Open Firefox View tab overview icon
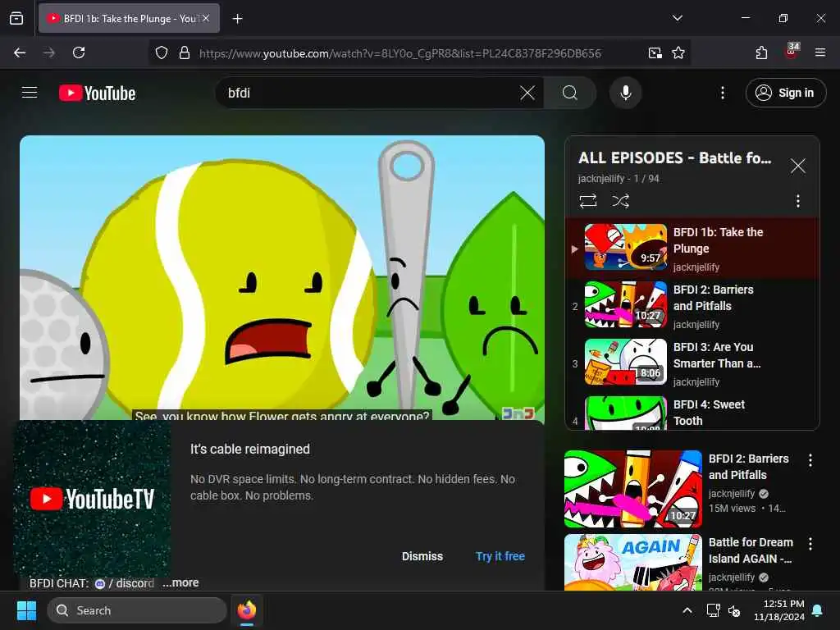The image size is (840, 630). pyautogui.click(x=16, y=19)
